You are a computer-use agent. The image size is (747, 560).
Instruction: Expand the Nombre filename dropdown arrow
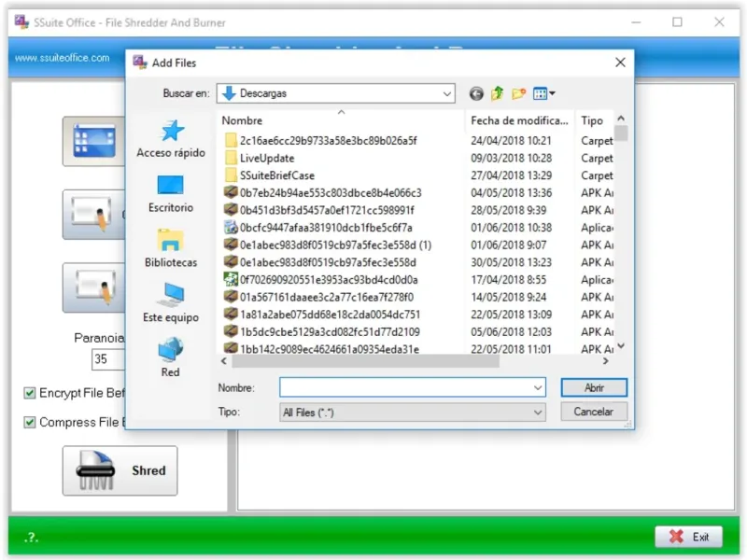538,387
